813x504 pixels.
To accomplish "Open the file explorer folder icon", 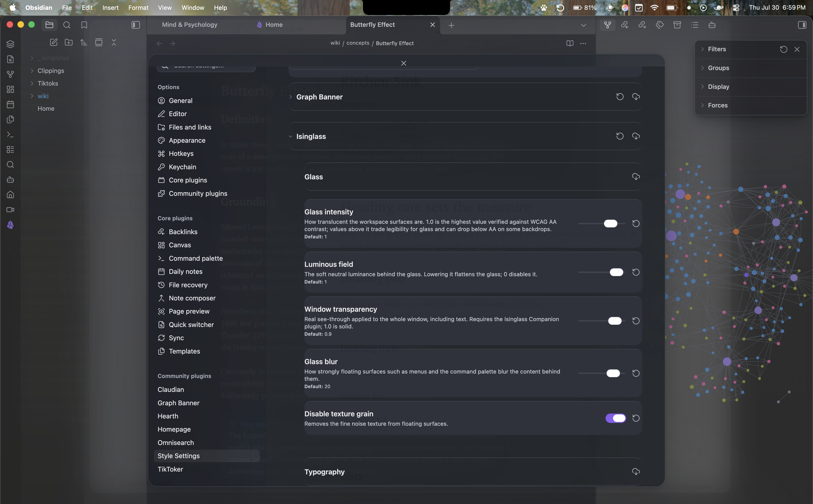I will [49, 25].
